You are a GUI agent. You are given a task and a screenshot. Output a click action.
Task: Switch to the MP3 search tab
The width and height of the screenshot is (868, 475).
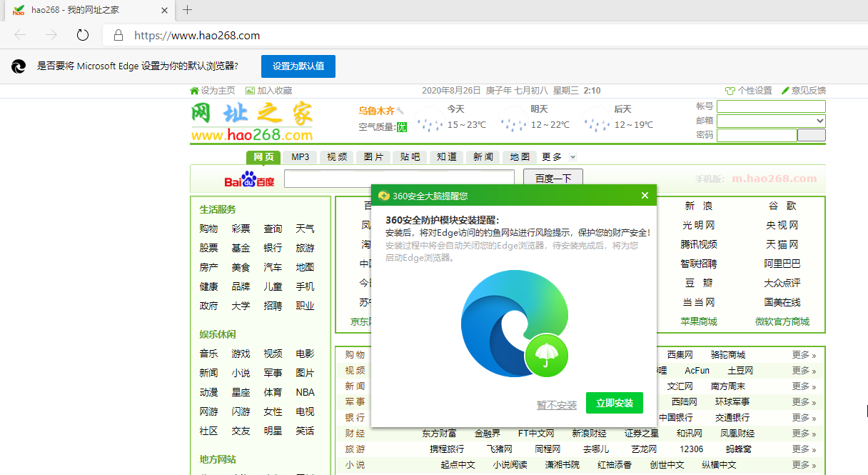pos(300,157)
